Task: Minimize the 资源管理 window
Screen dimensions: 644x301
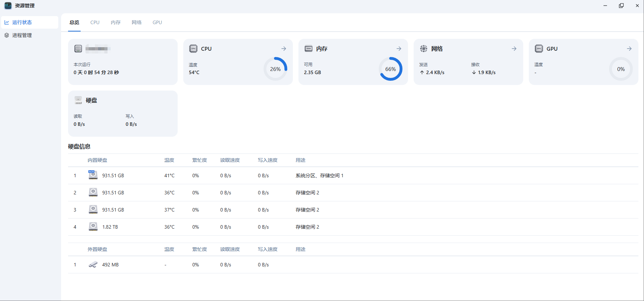Action: [x=605, y=6]
